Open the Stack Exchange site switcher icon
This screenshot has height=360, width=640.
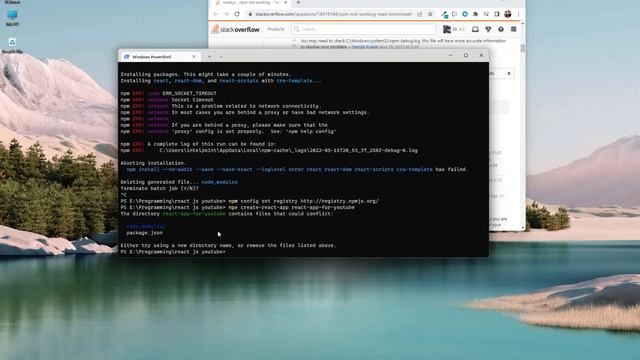[513, 29]
